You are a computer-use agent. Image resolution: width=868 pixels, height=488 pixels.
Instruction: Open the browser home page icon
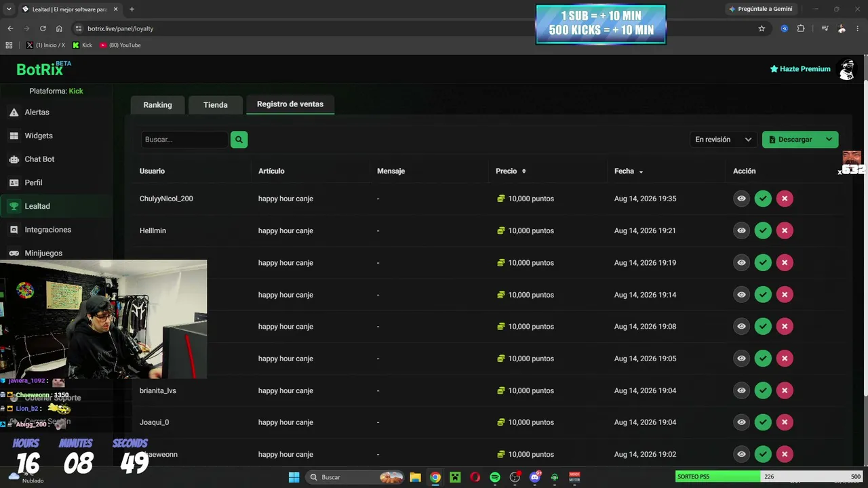coord(59,28)
